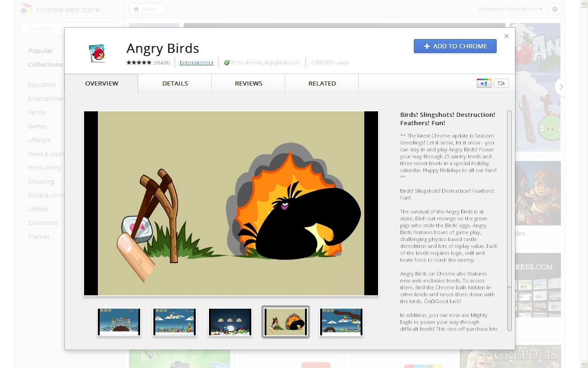
Task: Click the next arrow on banner carousel
Action: 560,86
